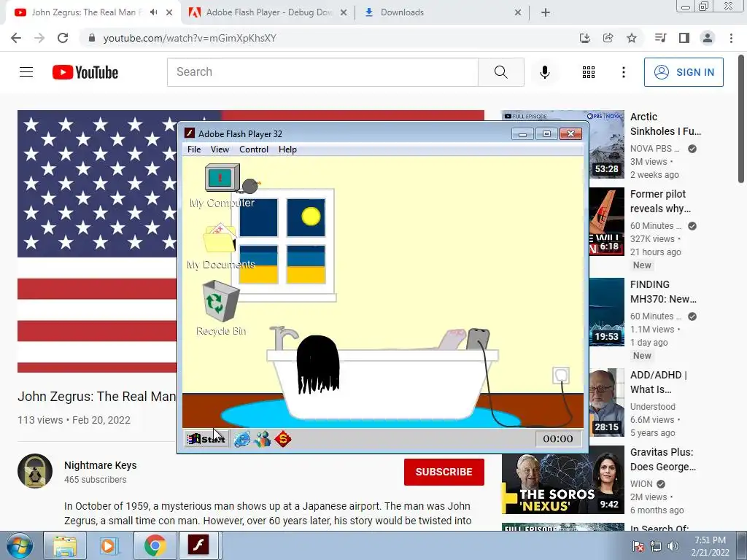Viewport: 747px width, 560px height.
Task: Open 'Gravitas Plus: Does George' video title
Action: pos(662,459)
